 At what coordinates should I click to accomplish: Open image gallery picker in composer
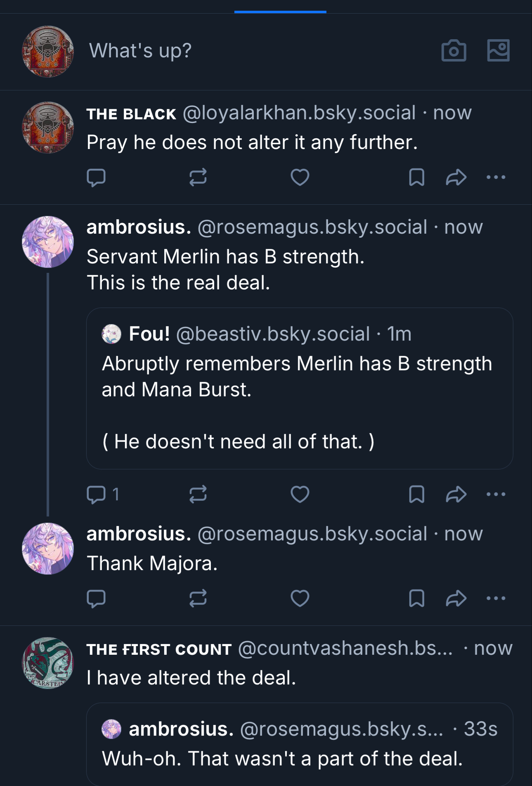click(498, 51)
